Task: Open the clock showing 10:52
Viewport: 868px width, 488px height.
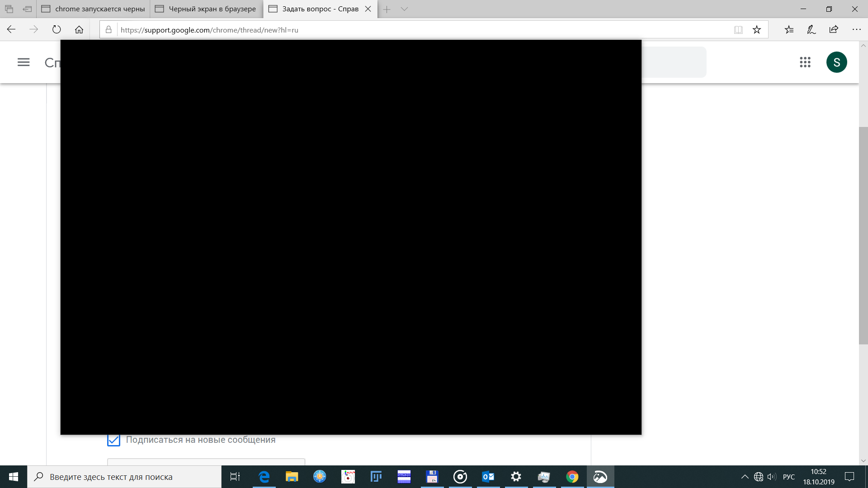Action: pyautogui.click(x=819, y=477)
